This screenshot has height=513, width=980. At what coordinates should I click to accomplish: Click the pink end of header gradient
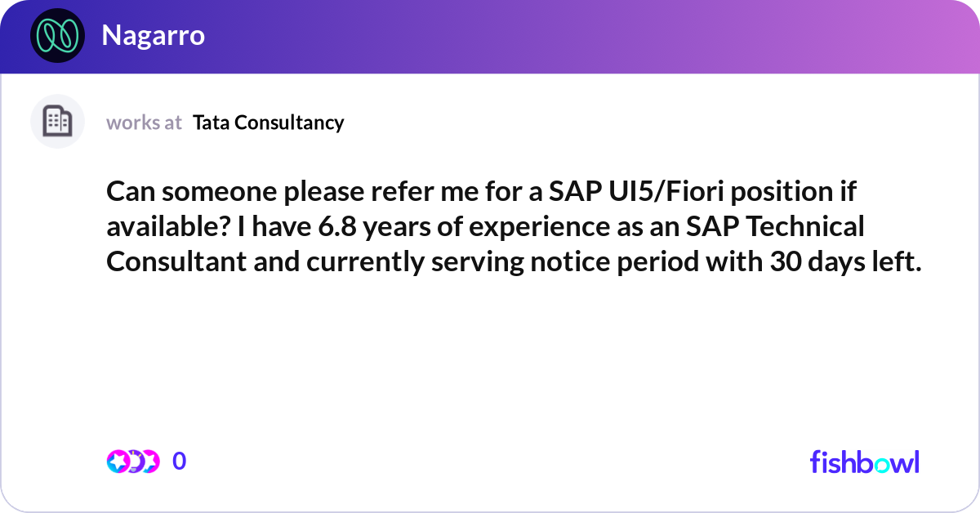pos(939,37)
